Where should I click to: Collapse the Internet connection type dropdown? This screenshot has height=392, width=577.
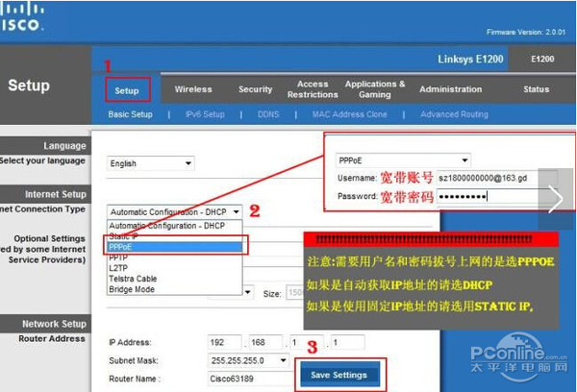pyautogui.click(x=174, y=212)
